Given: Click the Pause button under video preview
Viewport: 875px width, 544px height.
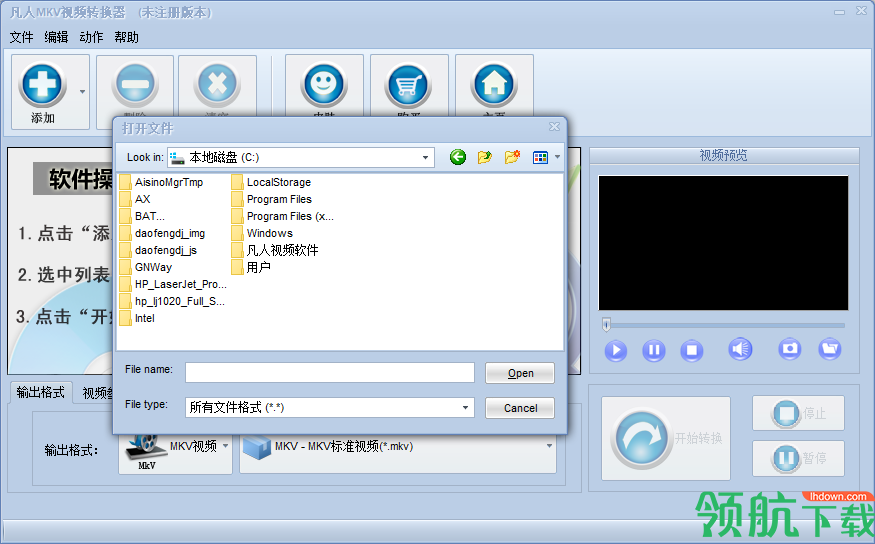Looking at the screenshot, I should 653,350.
